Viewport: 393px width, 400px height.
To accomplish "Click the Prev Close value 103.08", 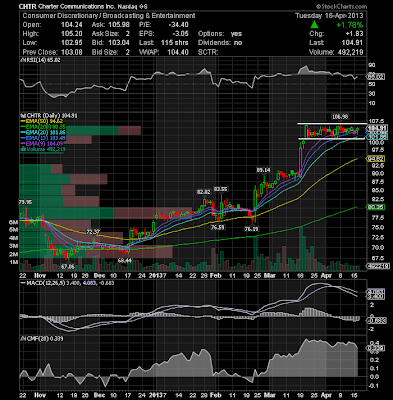I will point(71,52).
